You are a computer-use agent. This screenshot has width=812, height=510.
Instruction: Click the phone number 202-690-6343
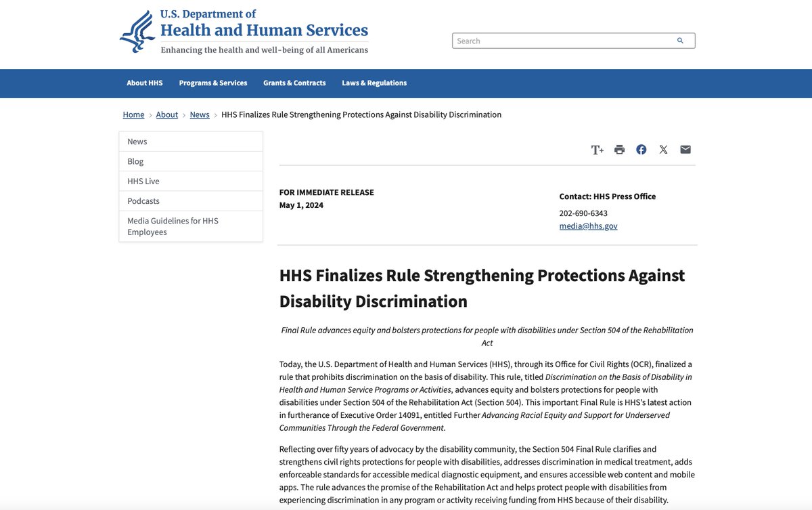click(583, 213)
